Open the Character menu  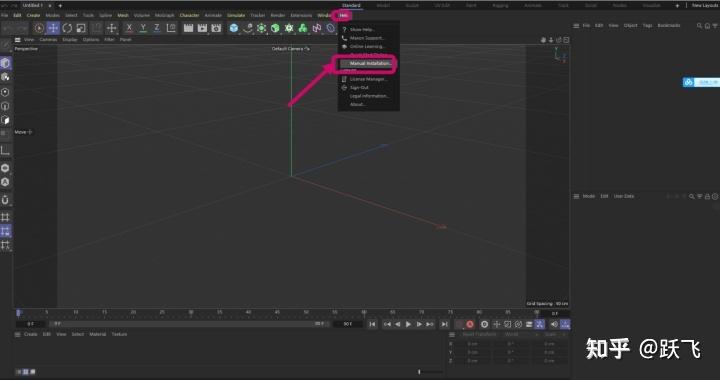point(189,15)
